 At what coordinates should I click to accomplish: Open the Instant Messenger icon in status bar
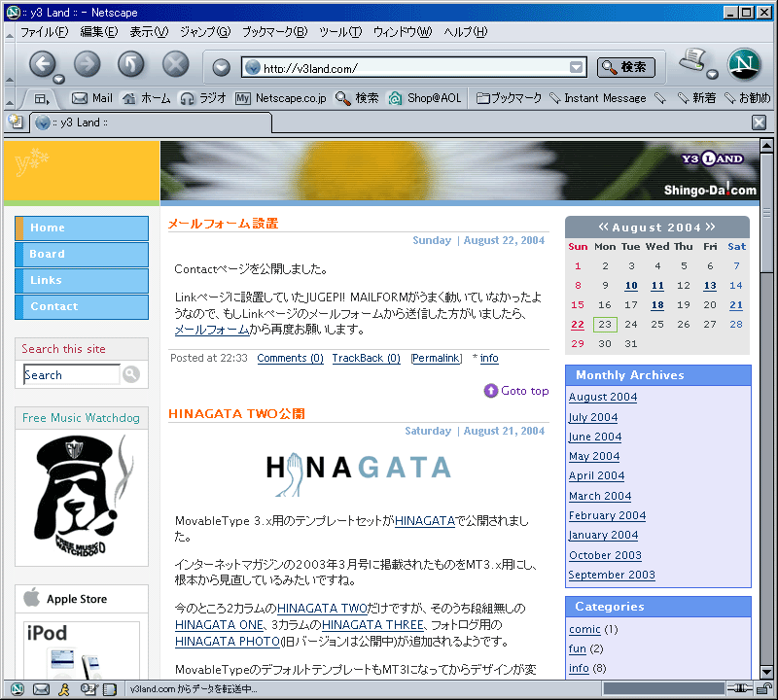point(64,689)
